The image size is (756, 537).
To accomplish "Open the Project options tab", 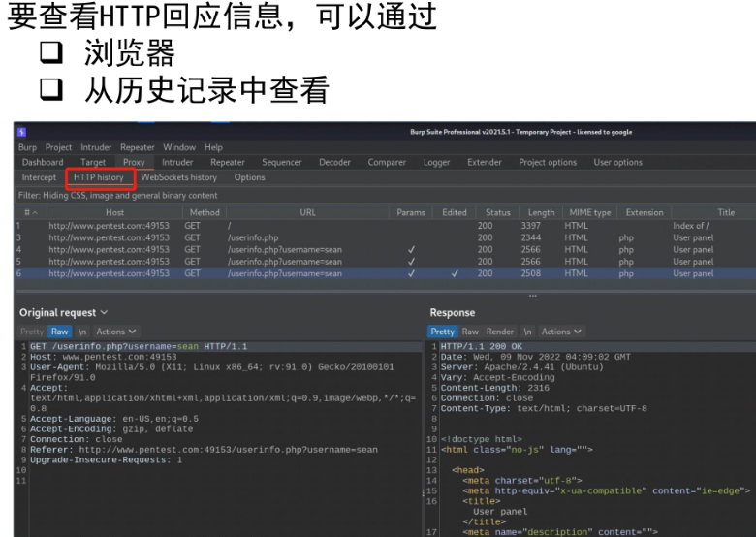I will click(548, 163).
